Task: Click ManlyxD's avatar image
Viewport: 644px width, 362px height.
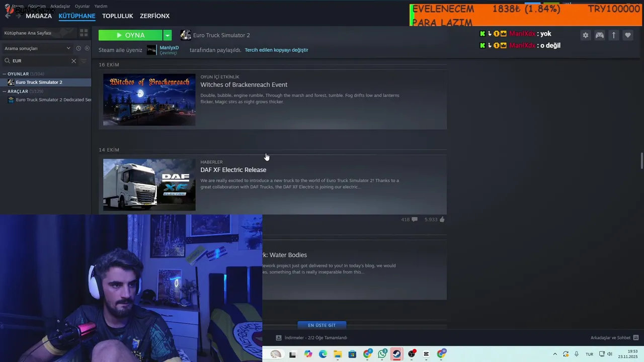Action: pyautogui.click(x=151, y=50)
